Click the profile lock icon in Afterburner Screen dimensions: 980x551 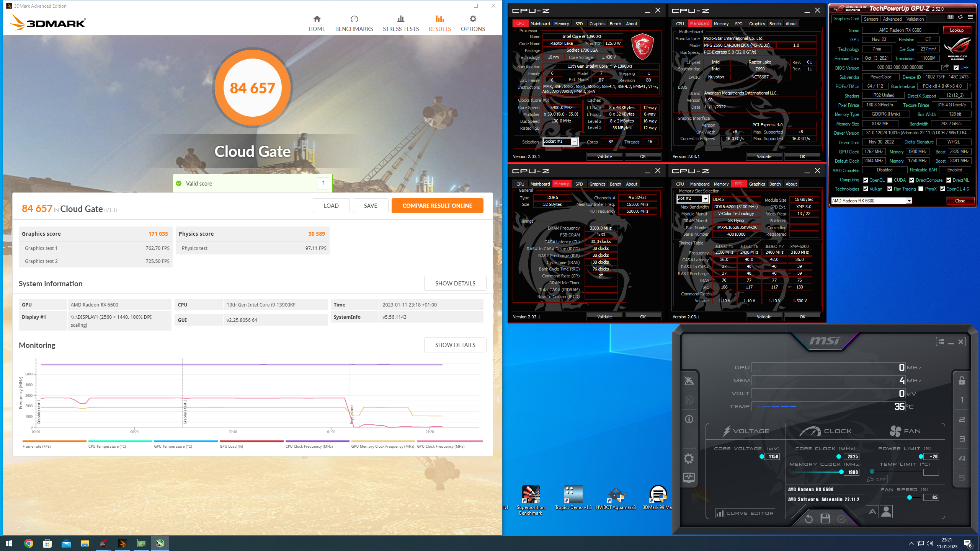[962, 380]
